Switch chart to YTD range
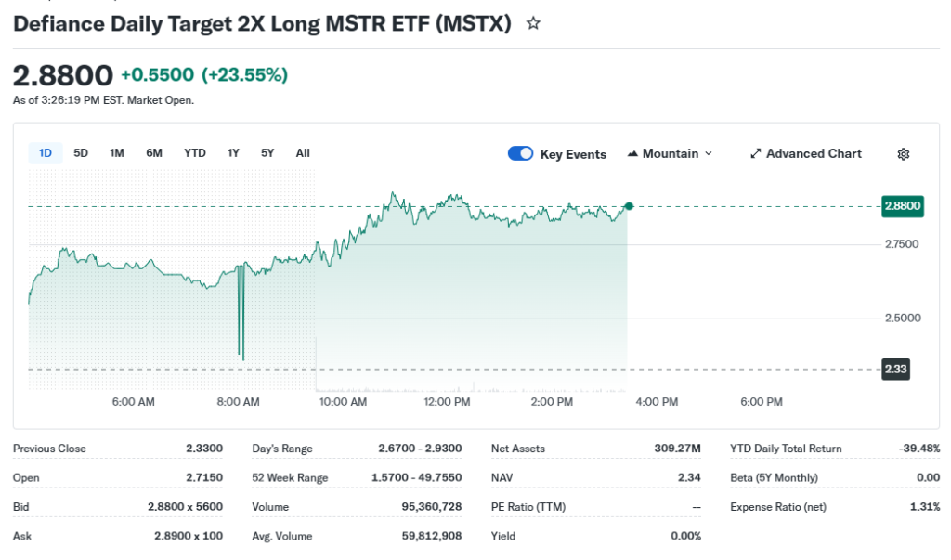Screen dimensions: 951x560 (195, 153)
